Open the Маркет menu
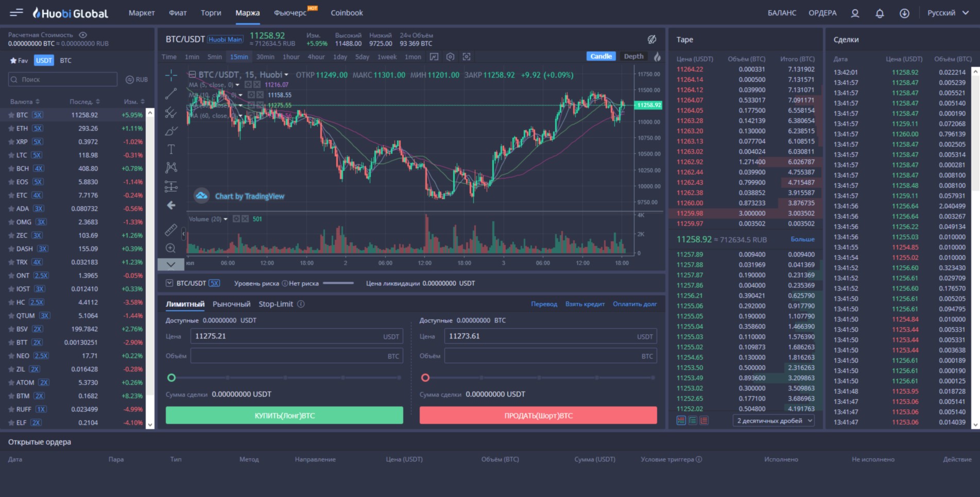Screen dimensions: 980x497 point(142,13)
